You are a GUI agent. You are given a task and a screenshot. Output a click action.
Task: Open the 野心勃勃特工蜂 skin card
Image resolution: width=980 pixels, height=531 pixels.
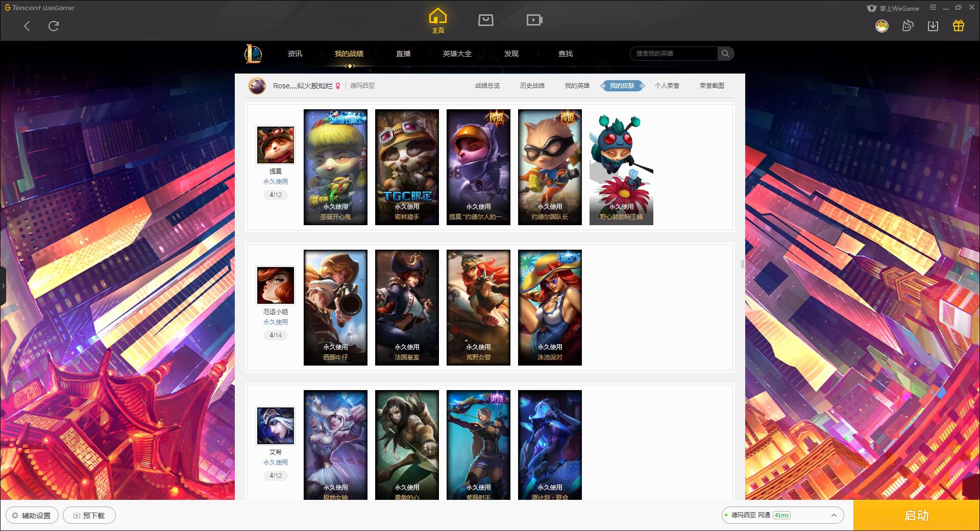click(x=621, y=167)
